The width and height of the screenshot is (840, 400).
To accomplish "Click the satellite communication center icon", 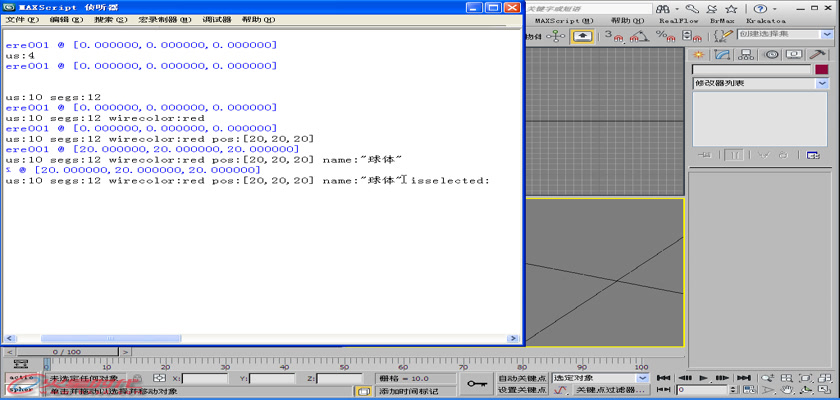I will click(711, 9).
